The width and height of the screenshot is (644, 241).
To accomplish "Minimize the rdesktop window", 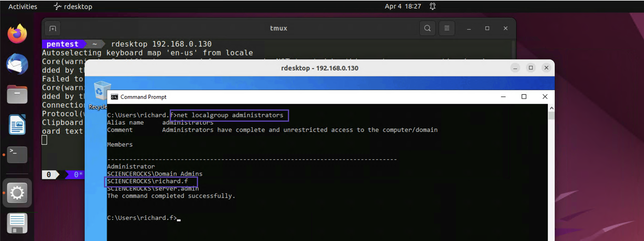I will click(x=515, y=68).
